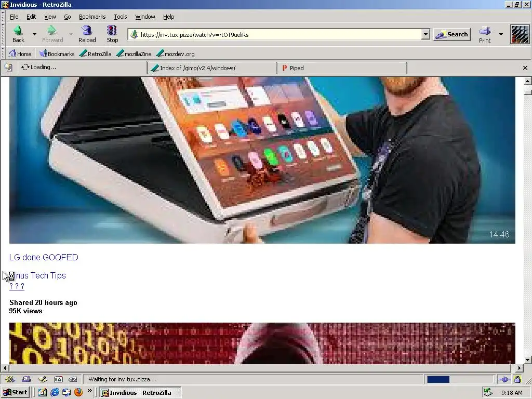532x399 pixels.
Task: Stop the page from loading
Action: click(112, 34)
